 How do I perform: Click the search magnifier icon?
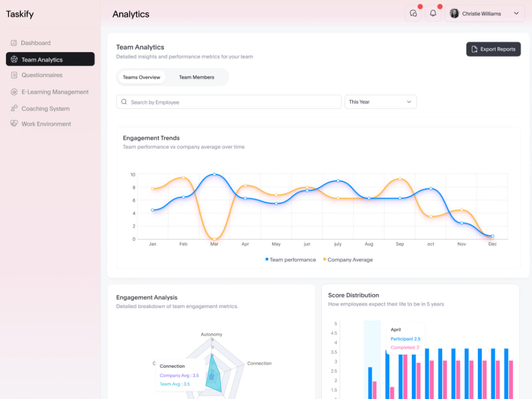pyautogui.click(x=124, y=102)
